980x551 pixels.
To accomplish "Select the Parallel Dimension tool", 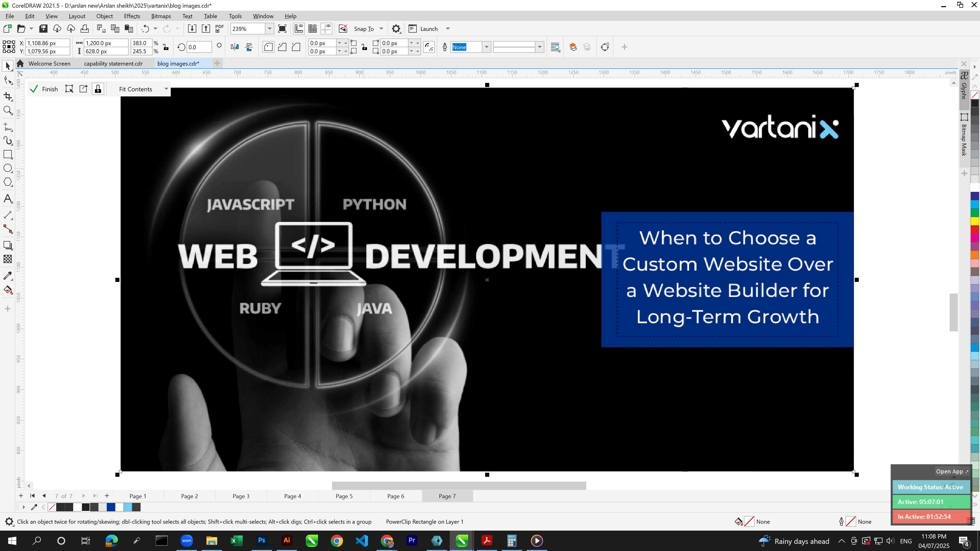I will (8, 215).
